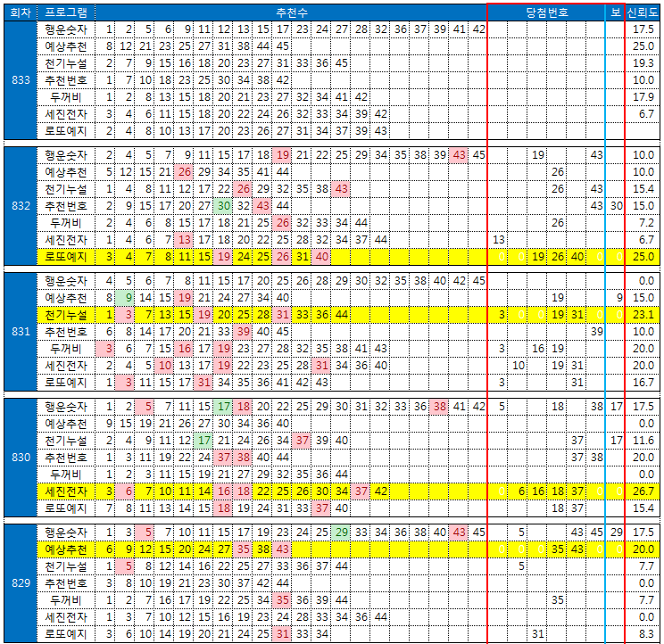Select the 추천수 header cell
The height and width of the screenshot is (644, 664).
point(292,12)
